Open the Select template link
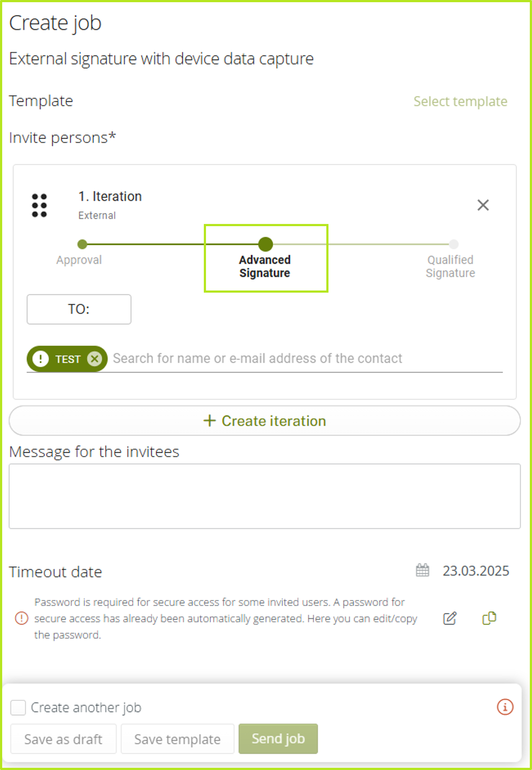The width and height of the screenshot is (532, 770). 460,101
